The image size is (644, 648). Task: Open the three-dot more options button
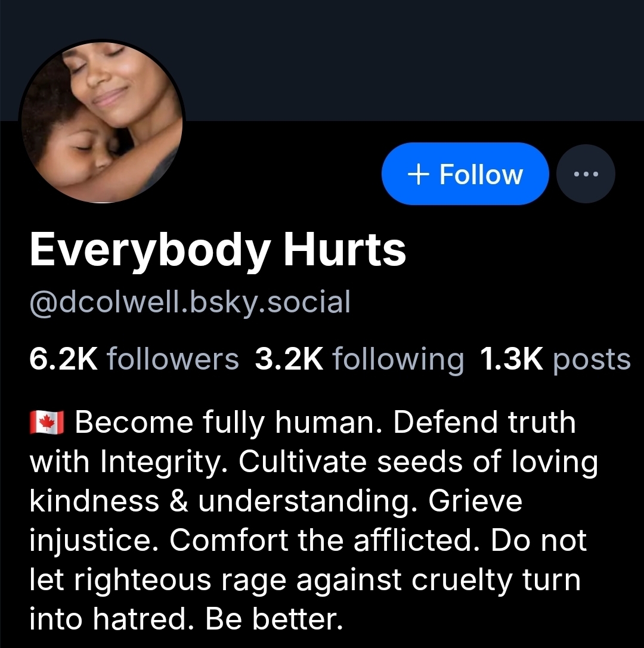pos(586,174)
